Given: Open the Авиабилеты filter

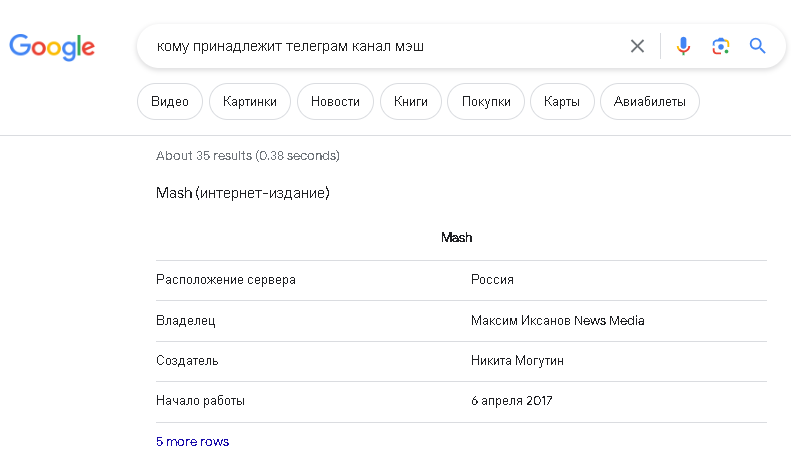Looking at the screenshot, I should [x=650, y=101].
